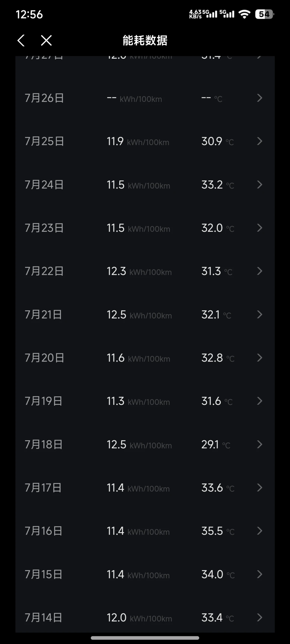Select the 7月17日 energy row
The image size is (290, 644).
point(145,488)
